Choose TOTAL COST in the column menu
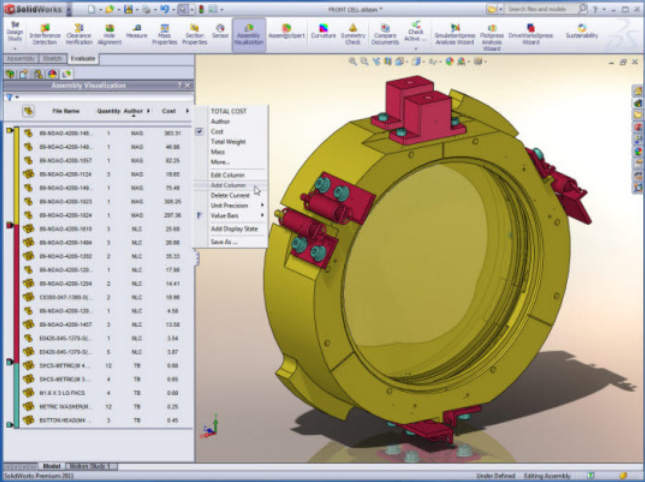 click(228, 111)
